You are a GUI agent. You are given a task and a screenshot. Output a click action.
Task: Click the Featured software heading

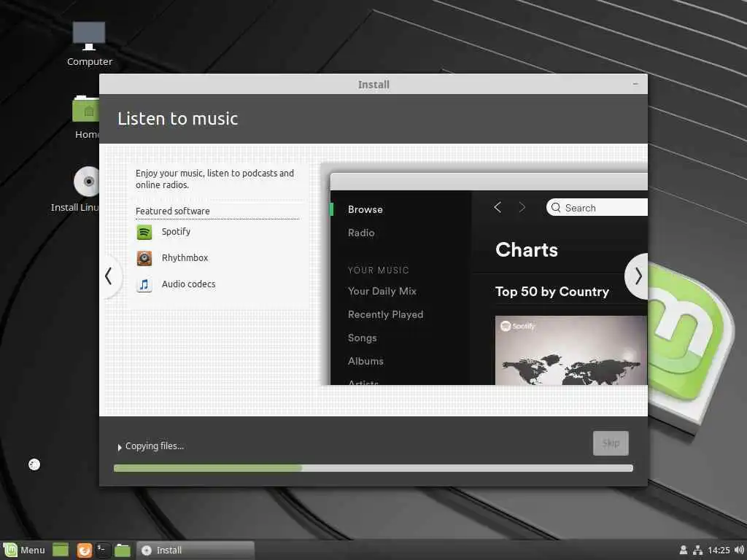172,211
